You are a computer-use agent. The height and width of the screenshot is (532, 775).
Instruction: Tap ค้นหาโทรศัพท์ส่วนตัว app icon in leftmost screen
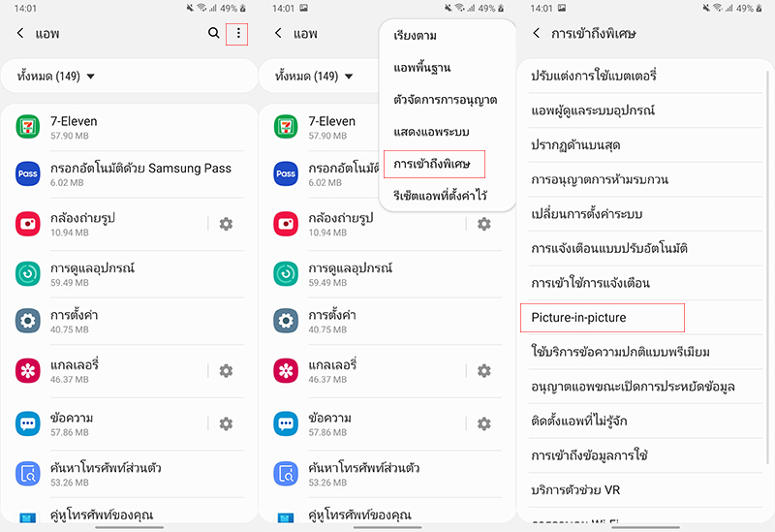click(27, 474)
